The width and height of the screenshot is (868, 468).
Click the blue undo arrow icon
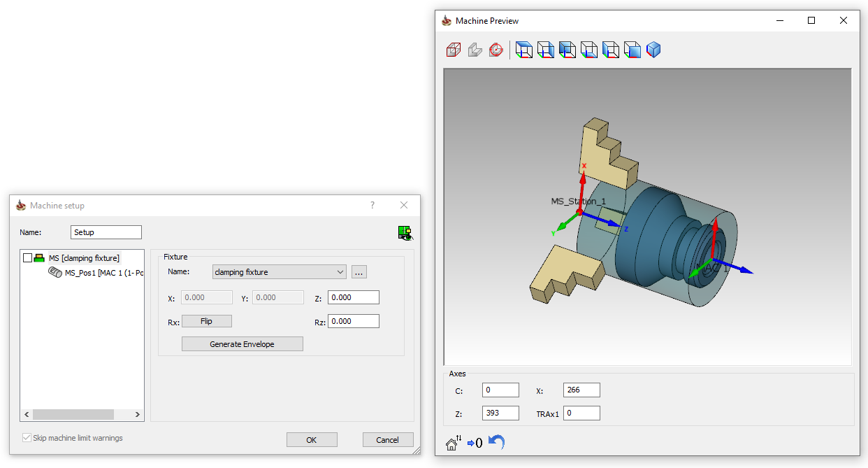point(496,442)
